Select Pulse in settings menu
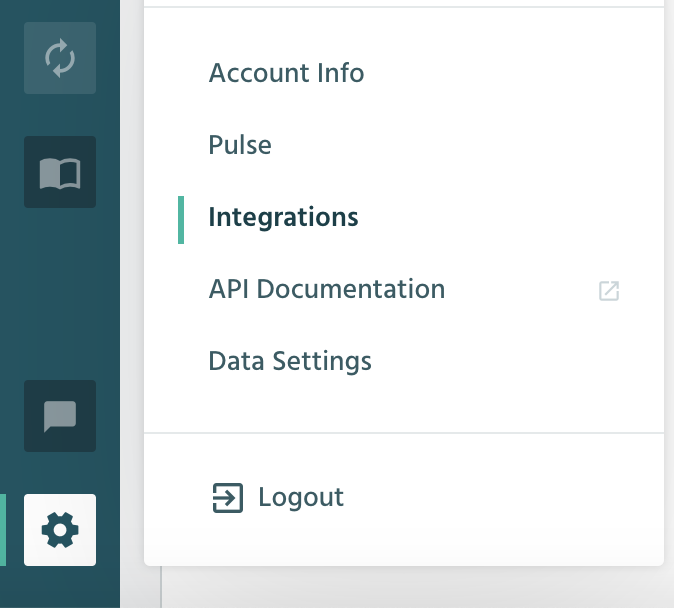 click(240, 145)
